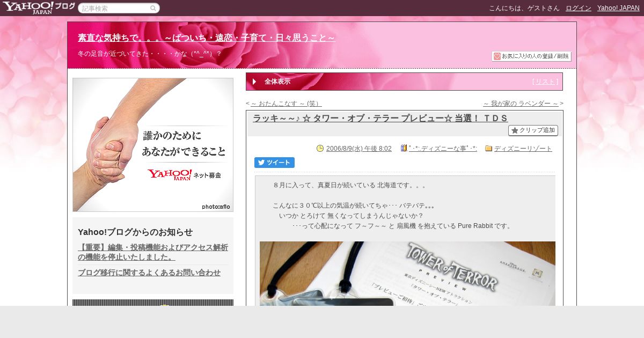Open the ログイン link

click(x=579, y=8)
